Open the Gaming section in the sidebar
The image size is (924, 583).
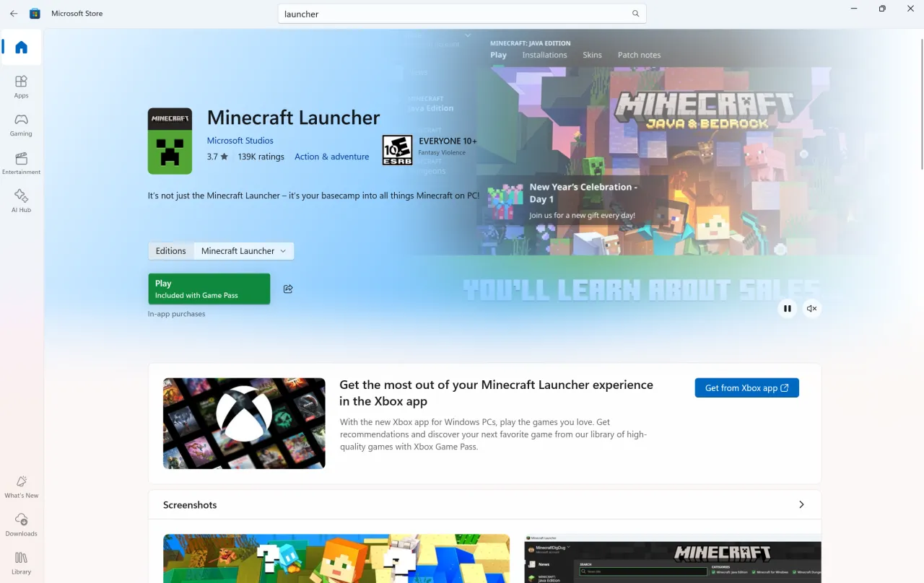(x=21, y=125)
